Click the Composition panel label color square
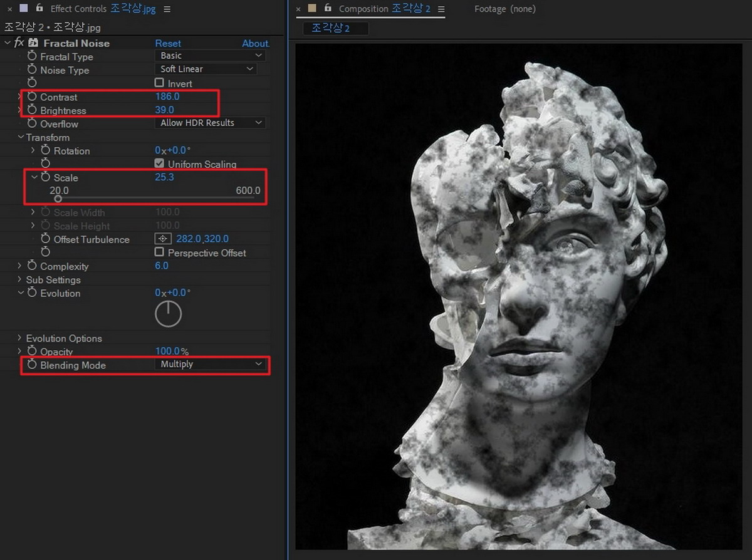Image resolution: width=752 pixels, height=560 pixels. tap(312, 9)
